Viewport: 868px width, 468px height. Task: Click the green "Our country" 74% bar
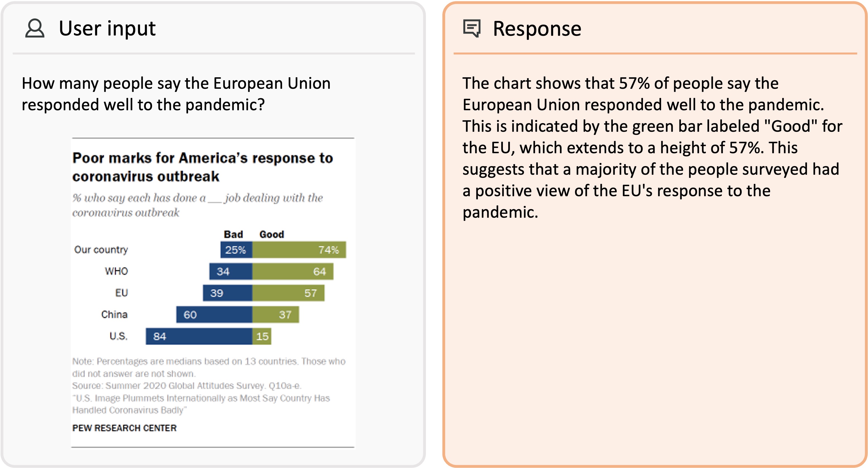pyautogui.click(x=299, y=250)
